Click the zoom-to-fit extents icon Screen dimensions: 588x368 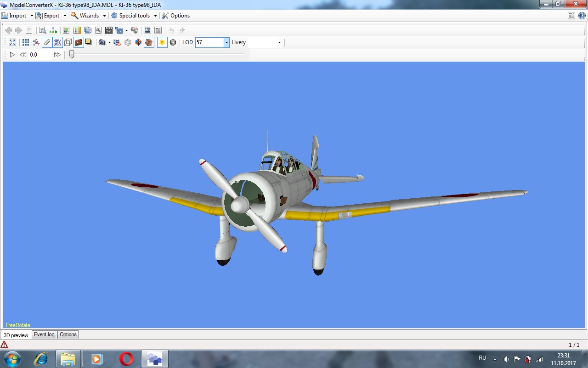12,42
